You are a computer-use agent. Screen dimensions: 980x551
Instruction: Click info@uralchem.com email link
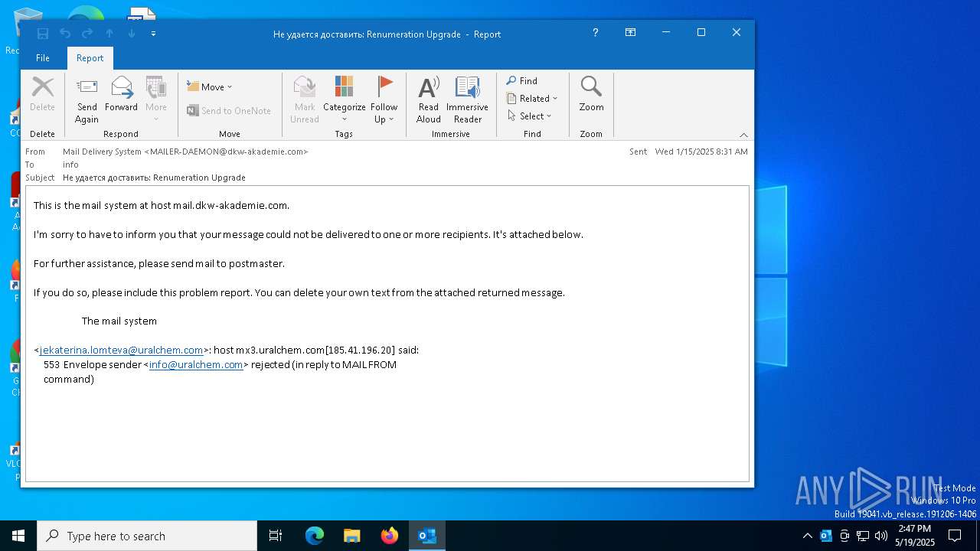196,364
